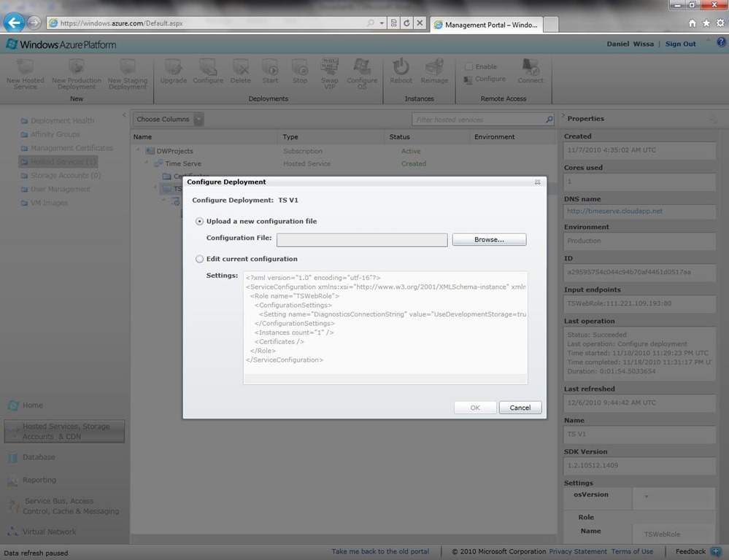729x560 pixels.
Task: Open the Database navigation section
Action: pos(39,457)
